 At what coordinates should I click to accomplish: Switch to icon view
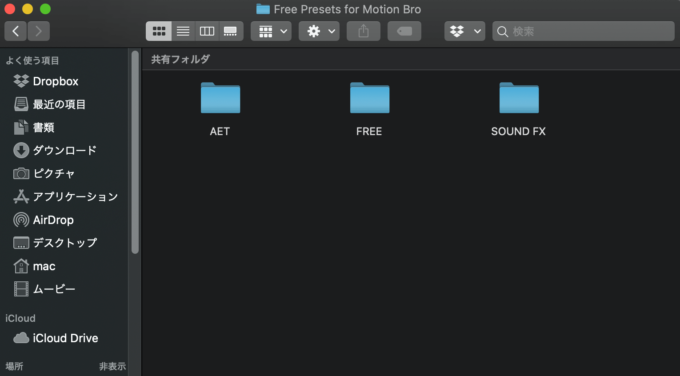coord(159,31)
